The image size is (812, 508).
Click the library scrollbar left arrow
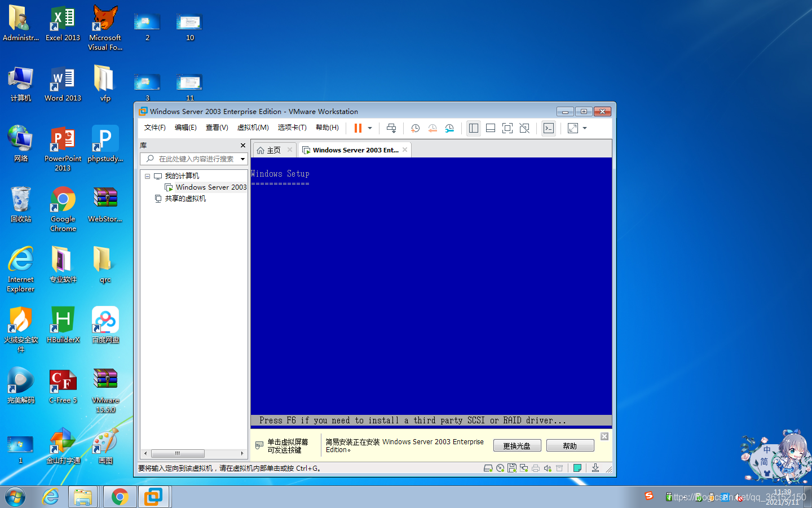[x=145, y=453]
